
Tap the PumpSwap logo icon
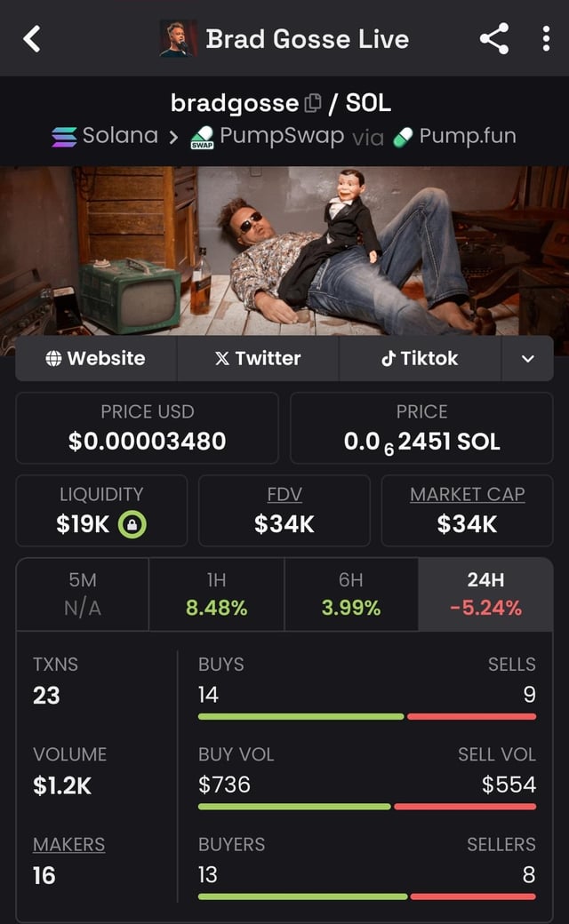click(x=202, y=137)
